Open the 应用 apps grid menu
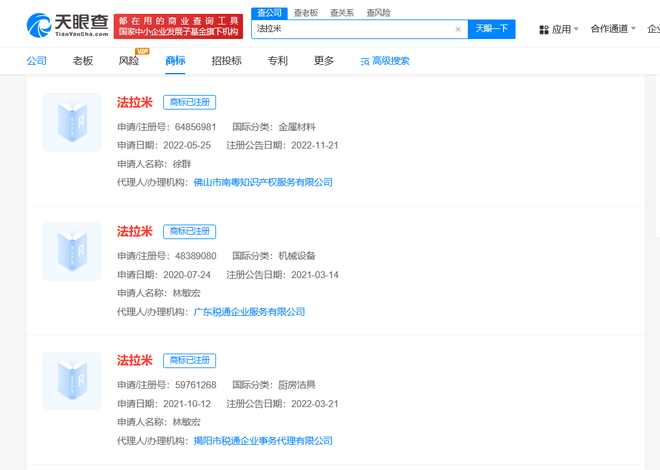This screenshot has height=470, width=660. (x=559, y=29)
